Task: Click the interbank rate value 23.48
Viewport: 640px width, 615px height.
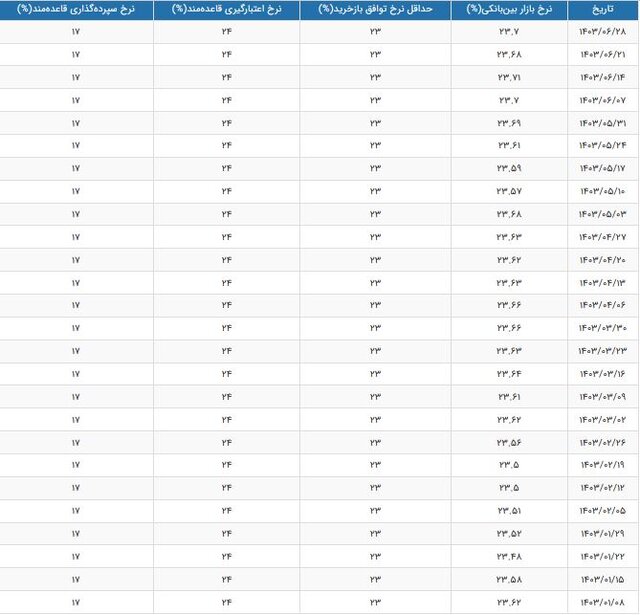Action: (509, 557)
